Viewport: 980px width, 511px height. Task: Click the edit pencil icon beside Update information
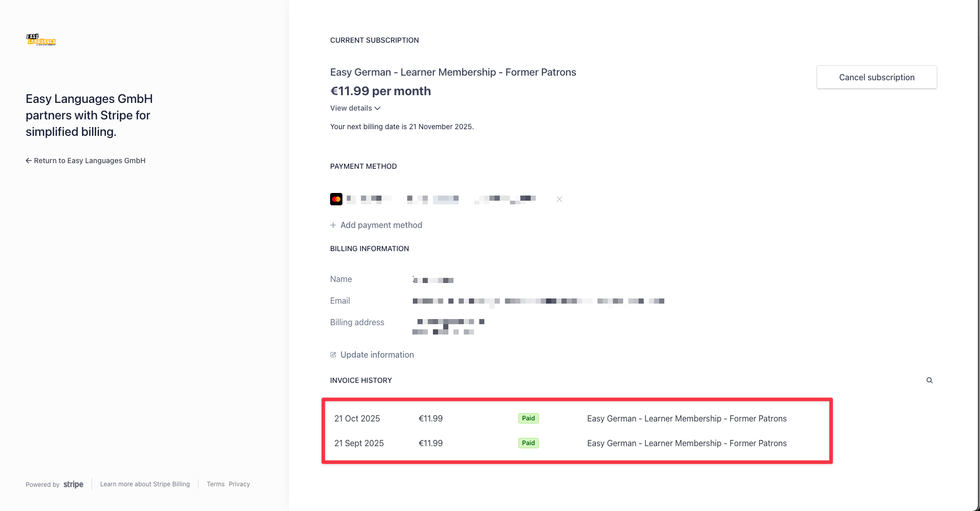point(333,355)
